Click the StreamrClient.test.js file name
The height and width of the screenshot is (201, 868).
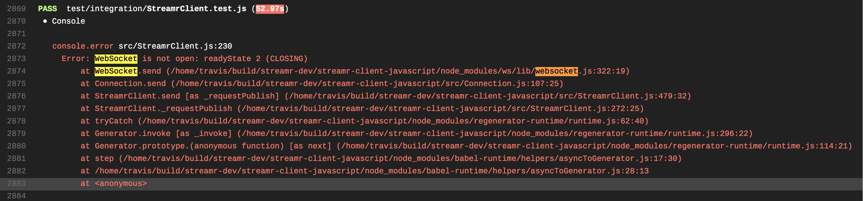click(x=196, y=9)
